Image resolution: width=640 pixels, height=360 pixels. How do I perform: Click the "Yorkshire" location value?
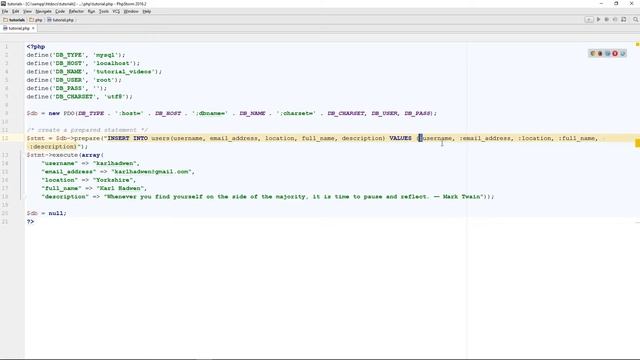(114, 180)
